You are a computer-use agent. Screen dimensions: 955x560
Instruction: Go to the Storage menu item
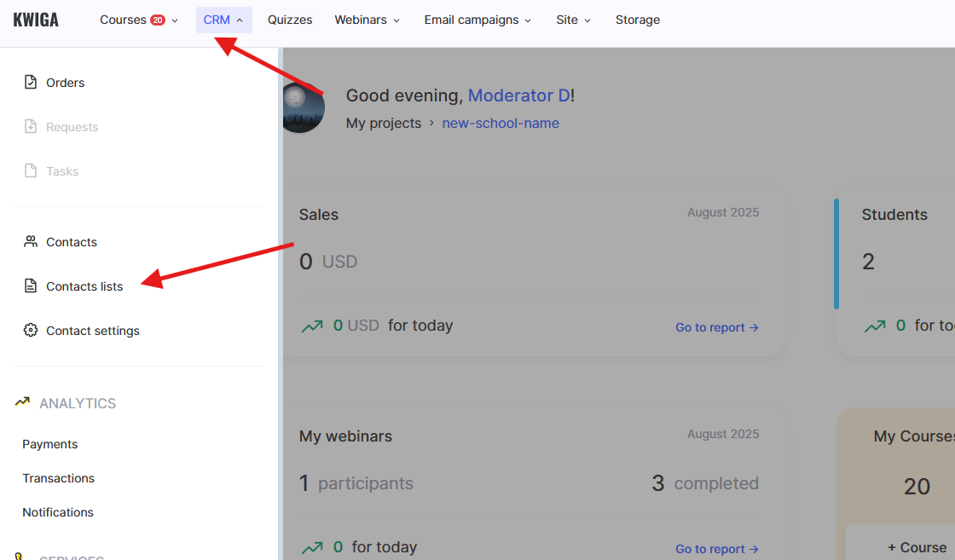click(x=638, y=20)
